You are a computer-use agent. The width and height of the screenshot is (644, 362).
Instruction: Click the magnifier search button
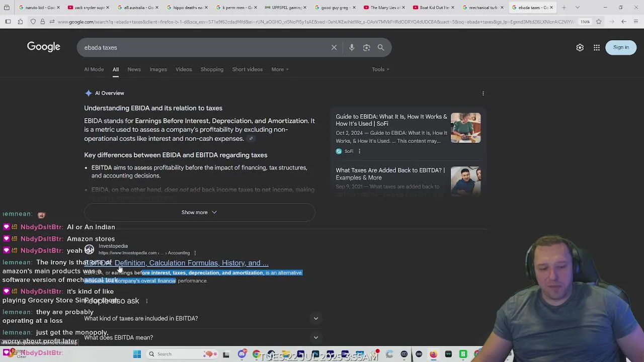381,47
